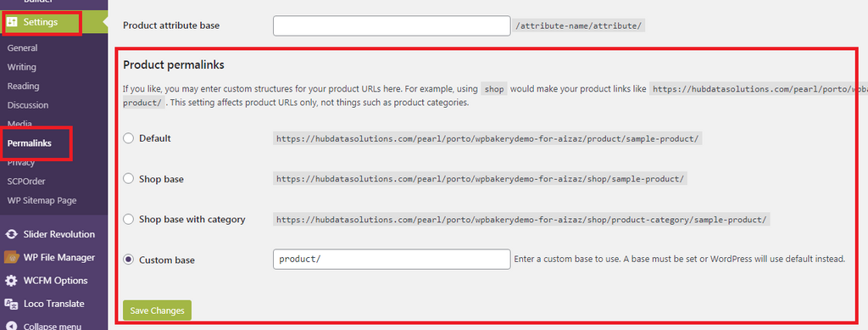The width and height of the screenshot is (868, 330).
Task: Go to the Permalinks settings page
Action: (x=30, y=143)
